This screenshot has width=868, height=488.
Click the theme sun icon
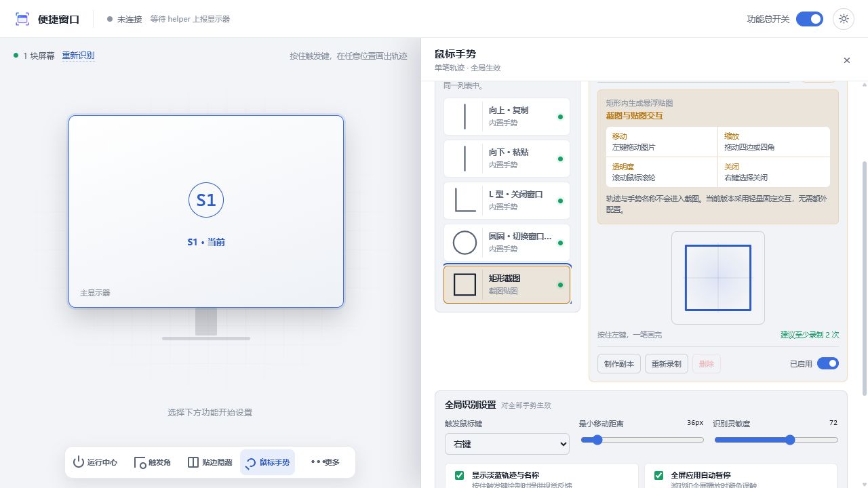click(x=844, y=19)
